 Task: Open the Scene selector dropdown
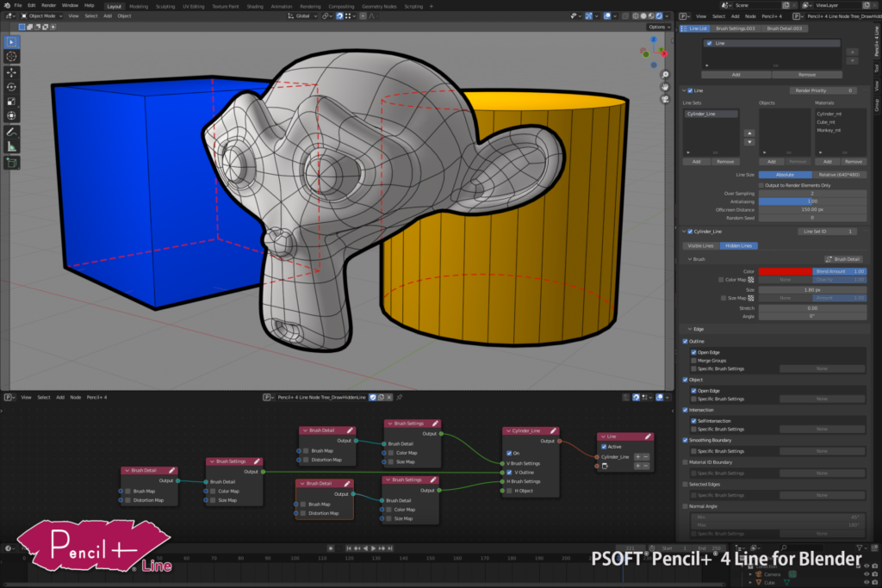(728, 5)
